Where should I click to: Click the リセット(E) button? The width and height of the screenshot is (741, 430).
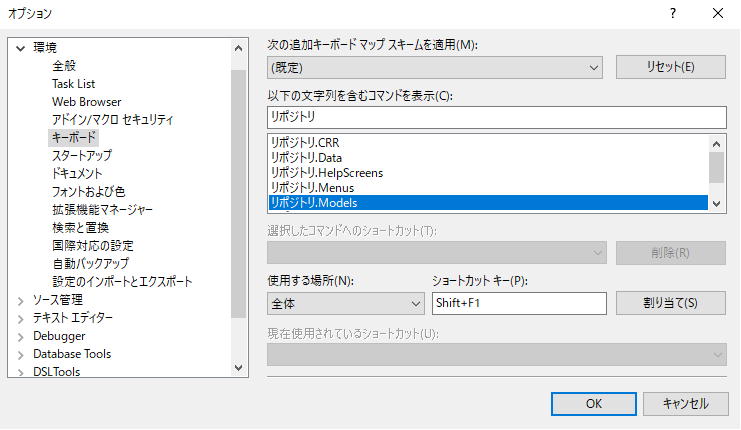pos(671,67)
